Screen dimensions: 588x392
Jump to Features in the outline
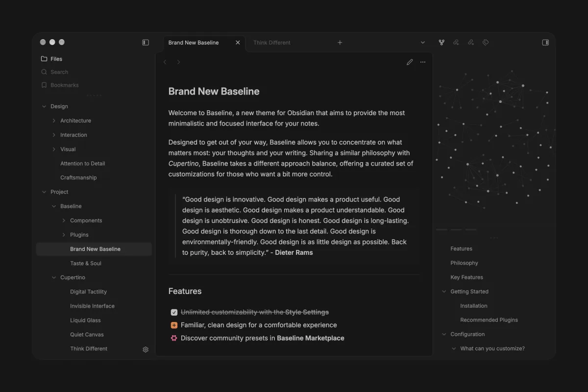click(x=461, y=249)
